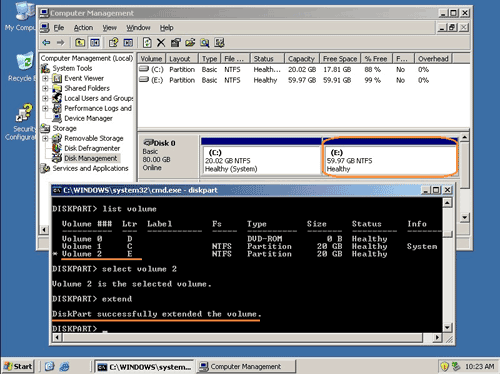500x374 pixels.
Task: Sort by Free Space column header
Action: pyautogui.click(x=340, y=59)
